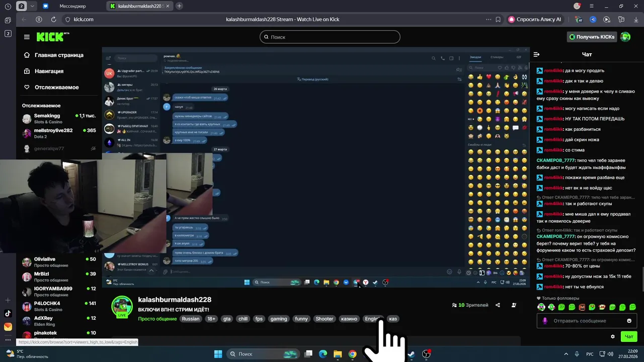Screen dimensions: 644x362
Task: Open the user profile avatar menu on Kick
Action: pyautogui.click(x=625, y=37)
